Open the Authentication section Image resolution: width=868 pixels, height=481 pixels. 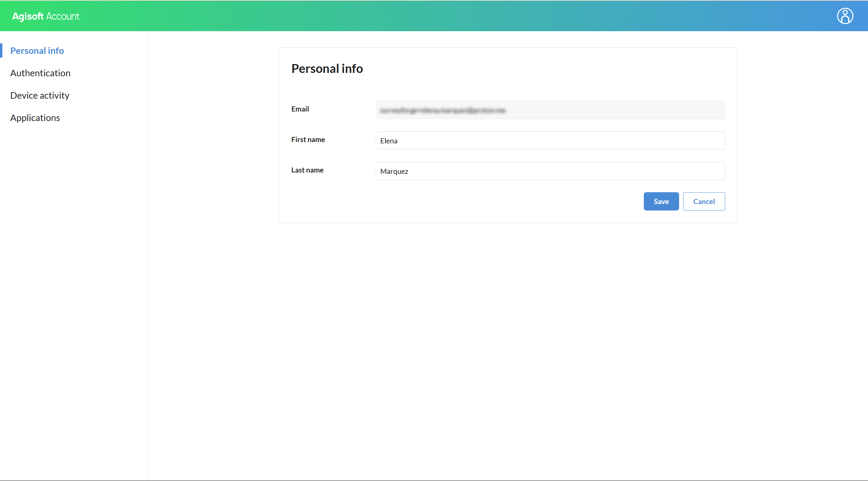click(x=40, y=73)
